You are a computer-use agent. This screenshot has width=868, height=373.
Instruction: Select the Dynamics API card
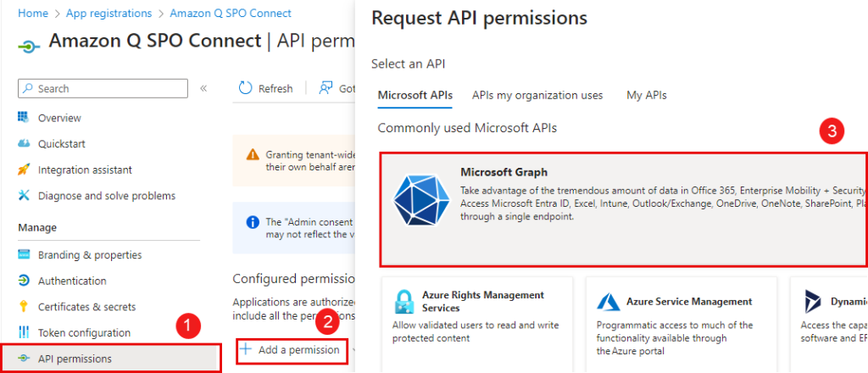click(x=829, y=325)
